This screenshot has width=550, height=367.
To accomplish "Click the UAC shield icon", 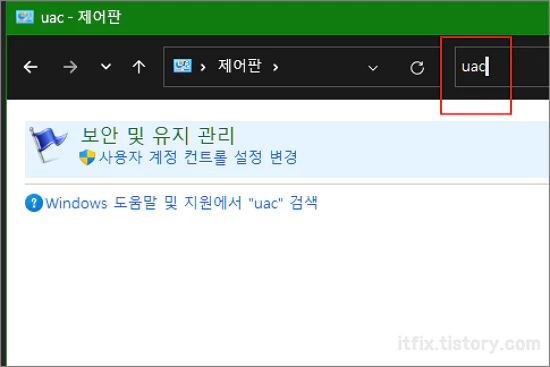I will click(x=87, y=157).
